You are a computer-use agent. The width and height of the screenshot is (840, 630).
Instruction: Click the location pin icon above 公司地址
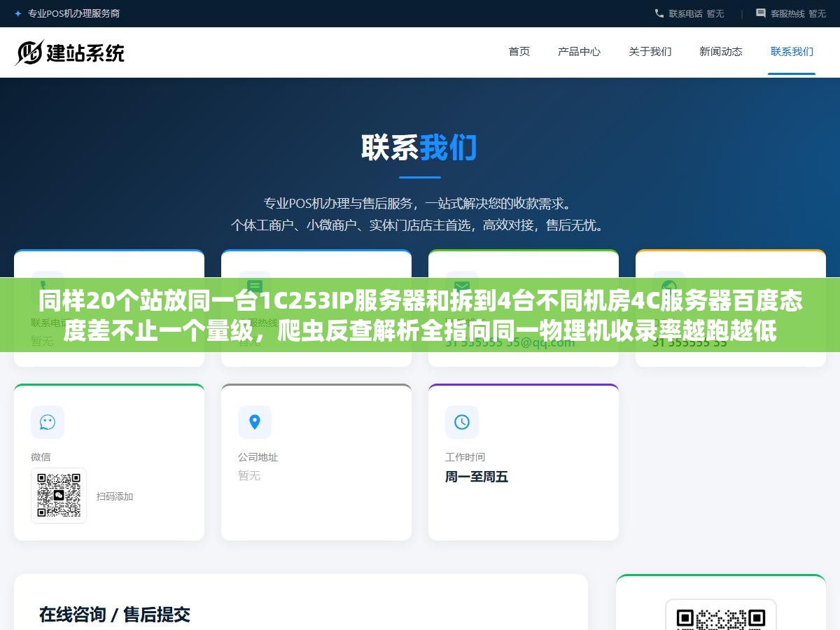click(x=255, y=422)
